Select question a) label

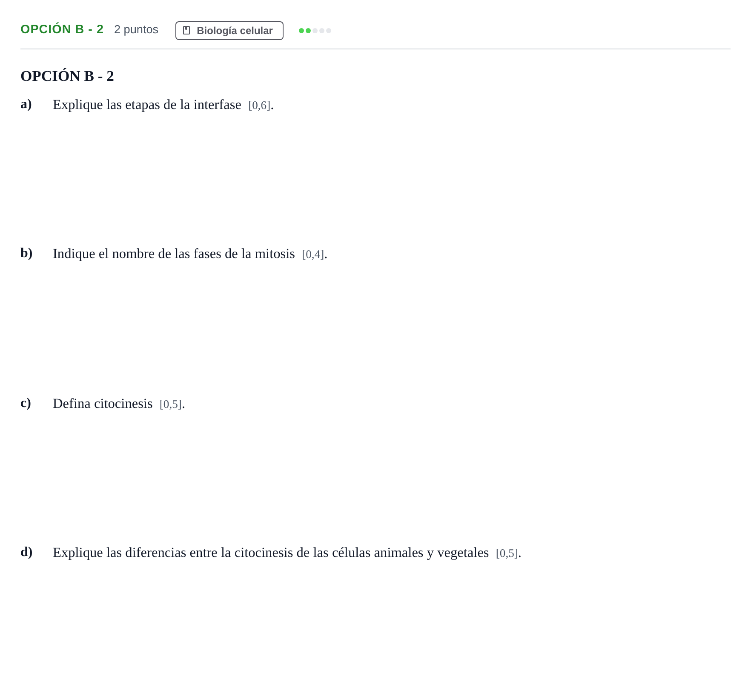tap(26, 104)
